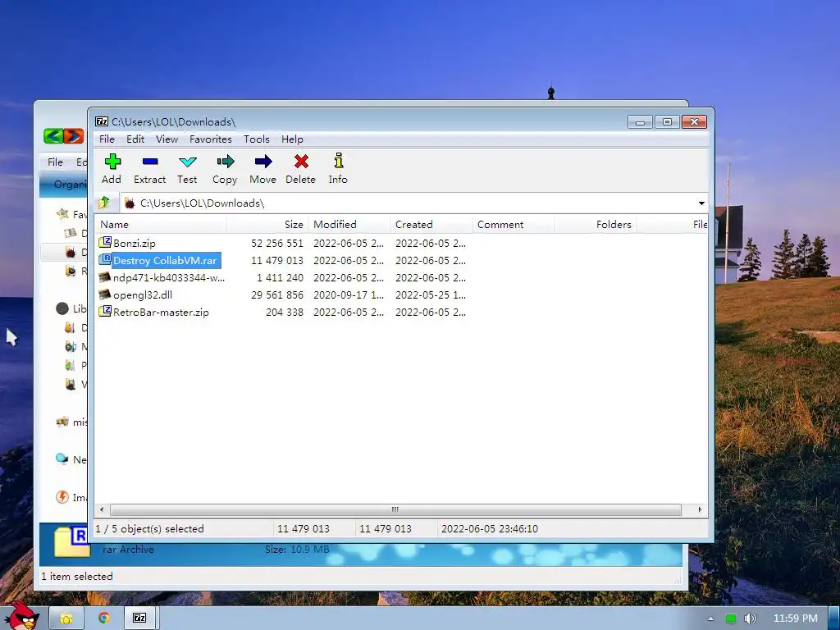Click the rar archive preview thumbnail in Explorer
The width and height of the screenshot is (840, 630).
(x=71, y=542)
